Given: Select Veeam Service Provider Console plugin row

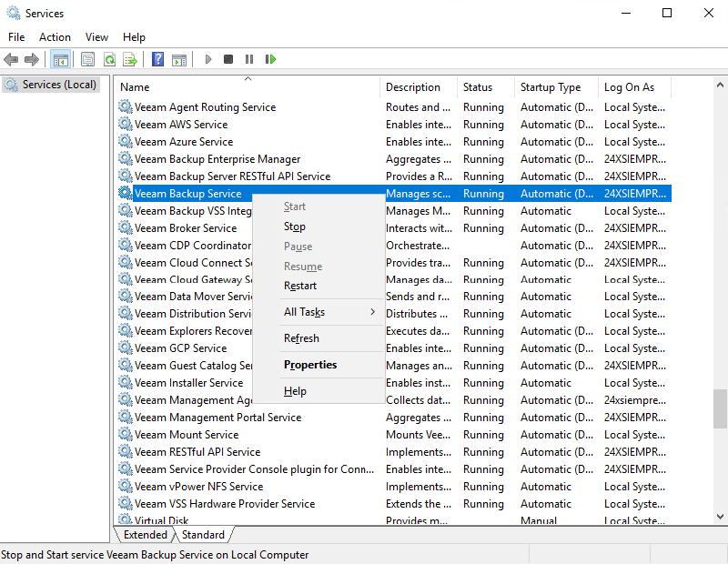Looking at the screenshot, I should [x=394, y=469].
